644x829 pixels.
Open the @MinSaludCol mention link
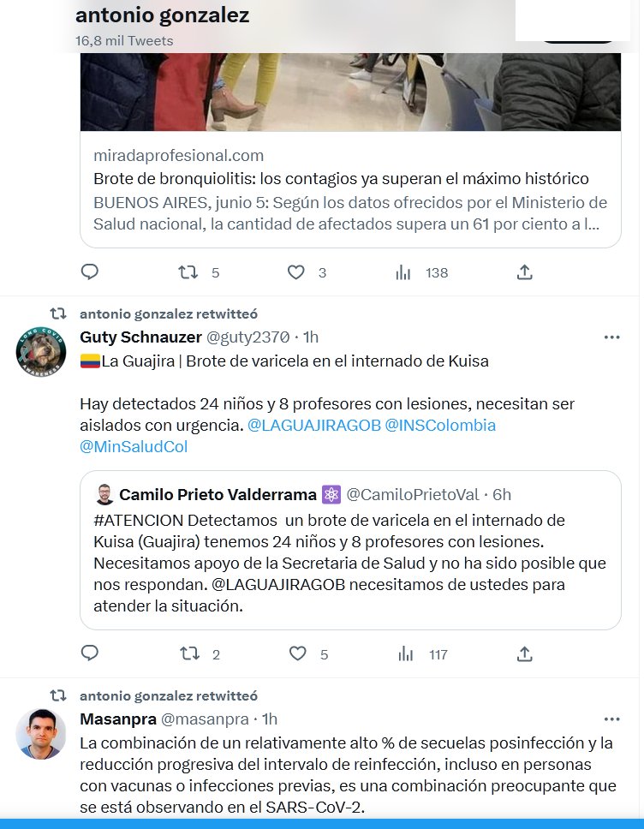(134, 447)
